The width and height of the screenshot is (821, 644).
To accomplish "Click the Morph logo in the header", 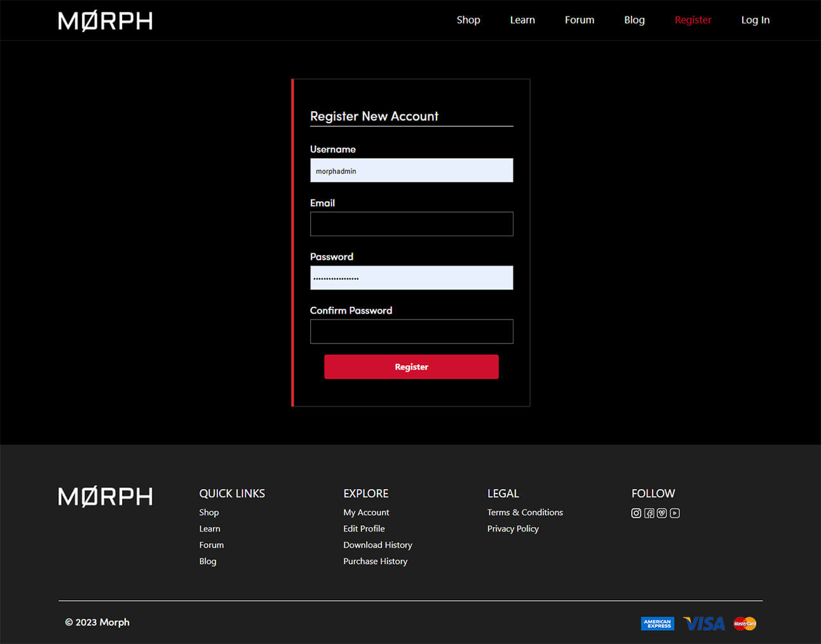I will tap(105, 21).
